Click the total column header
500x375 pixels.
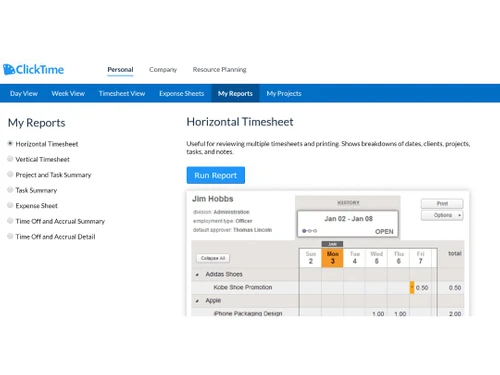tap(455, 254)
